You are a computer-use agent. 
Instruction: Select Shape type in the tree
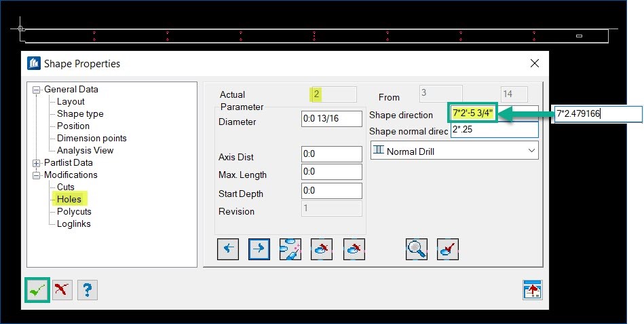(x=80, y=114)
